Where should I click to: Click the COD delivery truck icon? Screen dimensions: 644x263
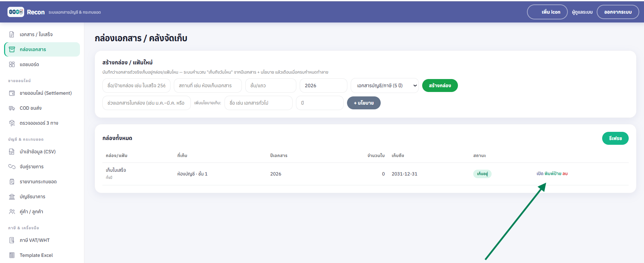click(12, 108)
